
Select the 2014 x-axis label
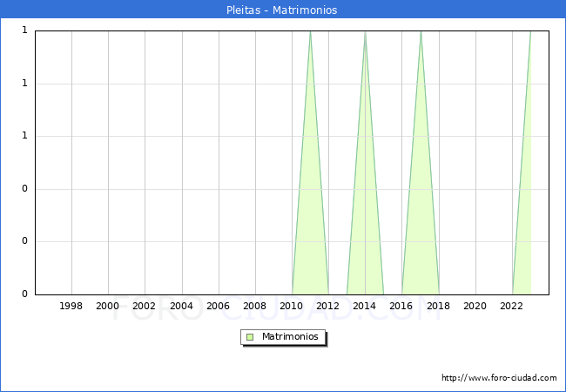tap(365, 306)
